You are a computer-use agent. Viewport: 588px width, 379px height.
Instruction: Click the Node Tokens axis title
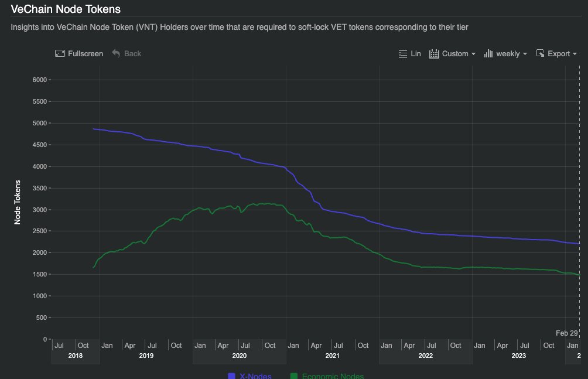click(17, 202)
